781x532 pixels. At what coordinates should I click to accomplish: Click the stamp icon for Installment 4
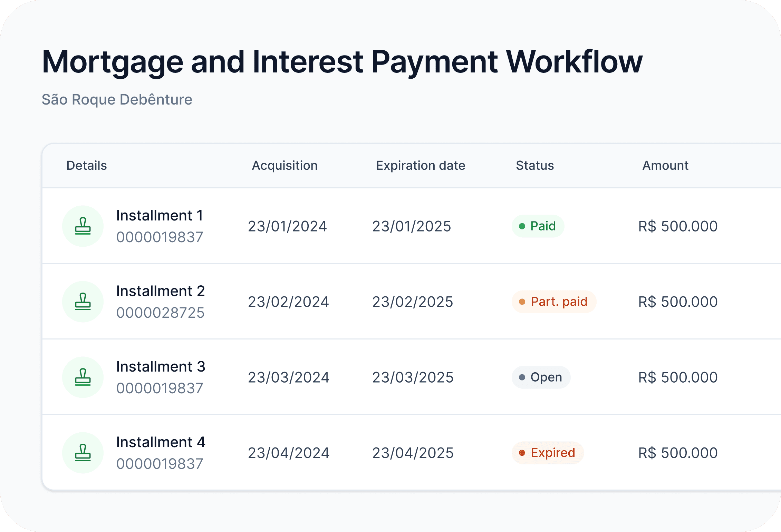pyautogui.click(x=83, y=453)
